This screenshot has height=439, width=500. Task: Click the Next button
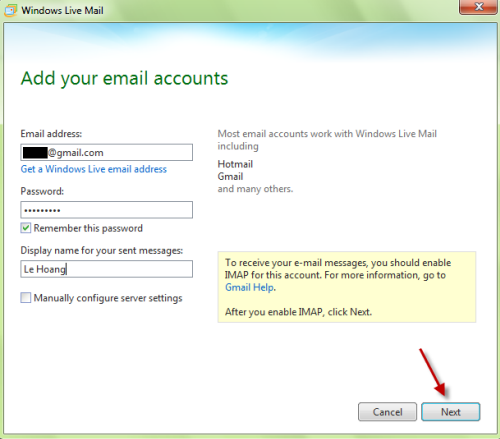point(451,412)
